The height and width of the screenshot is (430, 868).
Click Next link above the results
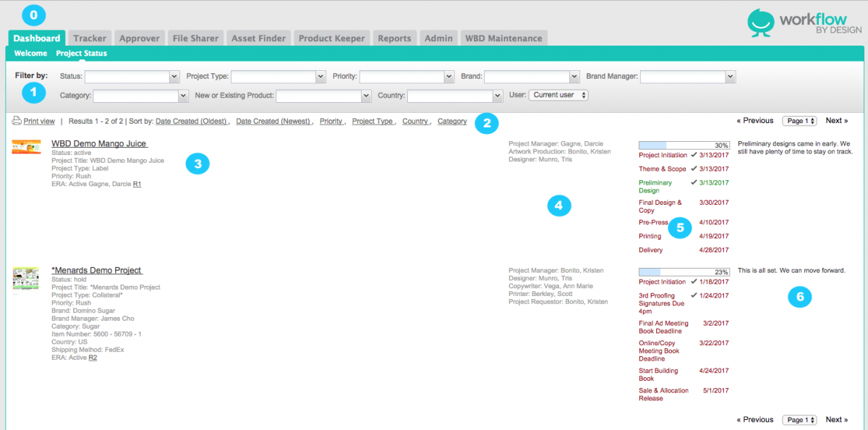[x=837, y=121]
